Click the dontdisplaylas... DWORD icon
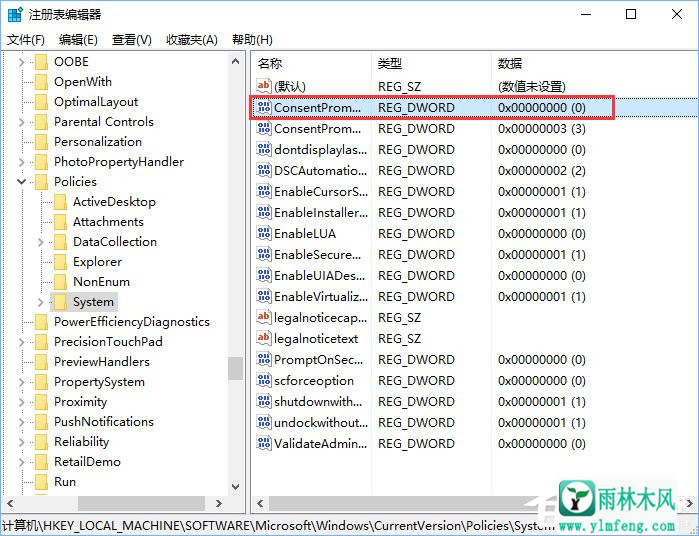699x536 pixels. [263, 149]
